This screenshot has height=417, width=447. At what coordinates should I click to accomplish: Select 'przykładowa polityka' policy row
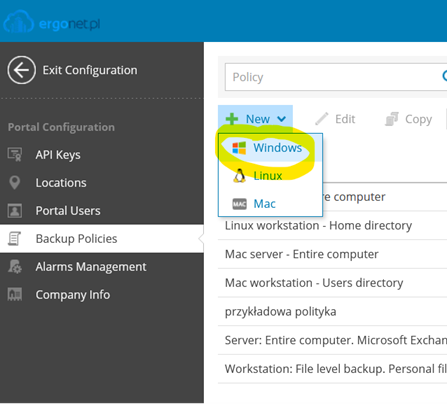pos(332,311)
